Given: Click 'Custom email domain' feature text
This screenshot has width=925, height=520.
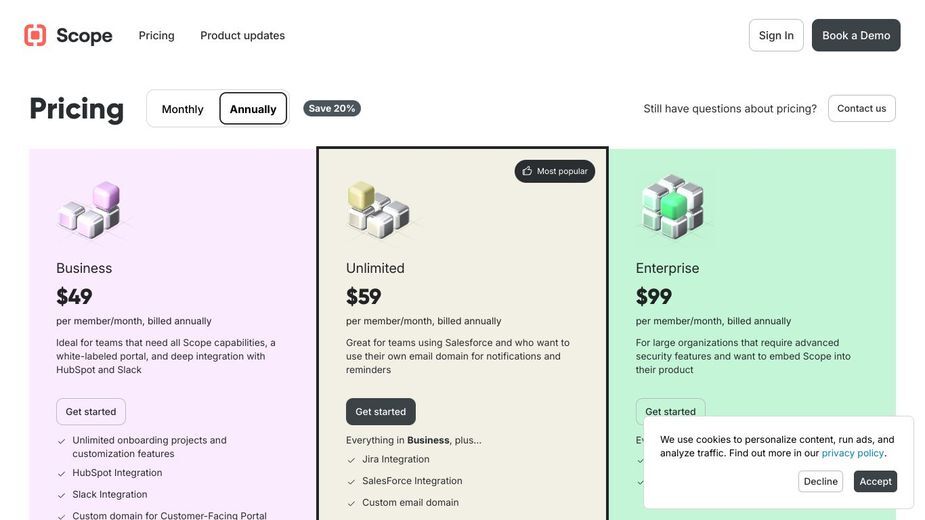Looking at the screenshot, I should pos(411,503).
